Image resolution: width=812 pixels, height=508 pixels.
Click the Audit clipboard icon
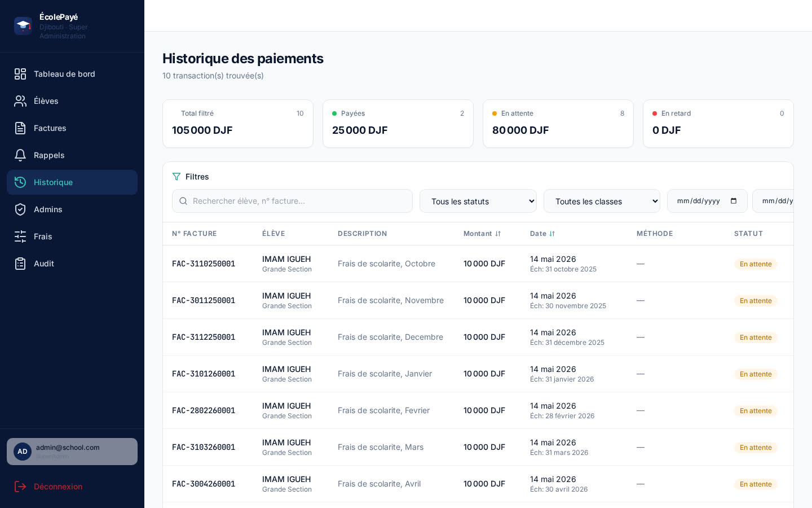[x=20, y=264]
